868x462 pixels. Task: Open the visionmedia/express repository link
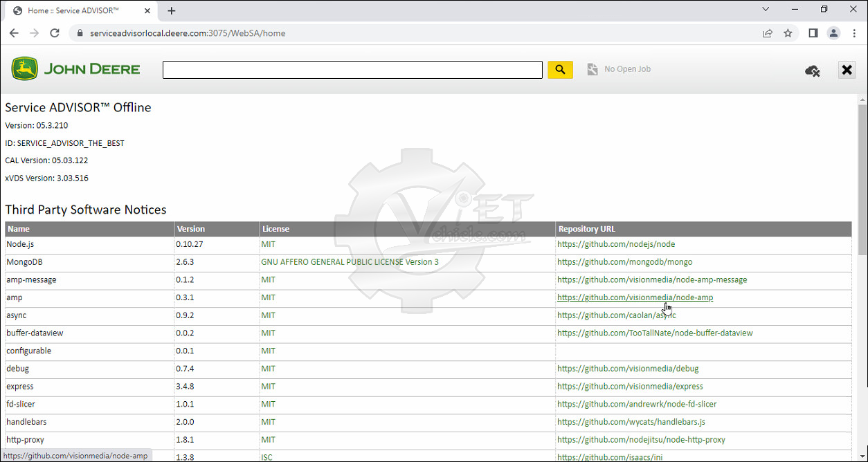pyautogui.click(x=630, y=387)
